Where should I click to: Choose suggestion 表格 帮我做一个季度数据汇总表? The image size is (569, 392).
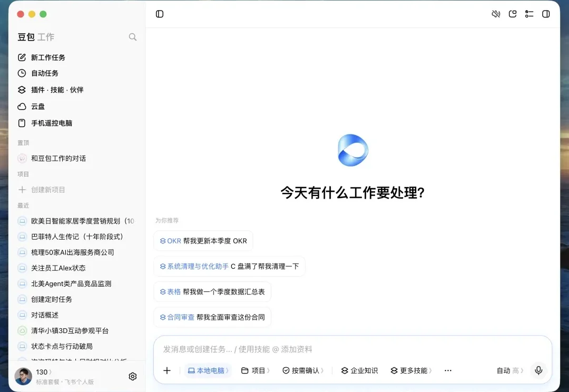tap(212, 292)
